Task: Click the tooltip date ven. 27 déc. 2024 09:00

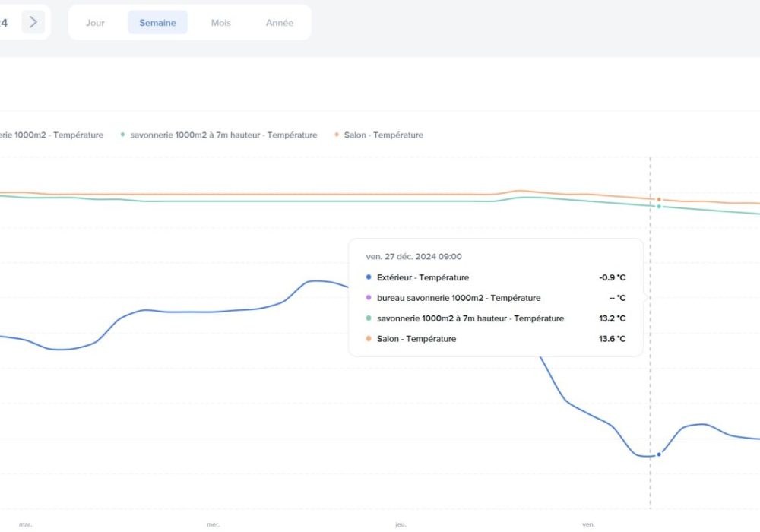Action: coord(413,257)
